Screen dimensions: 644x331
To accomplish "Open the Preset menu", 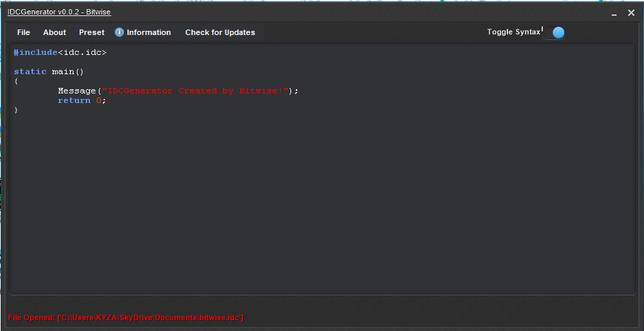I will click(x=91, y=32).
